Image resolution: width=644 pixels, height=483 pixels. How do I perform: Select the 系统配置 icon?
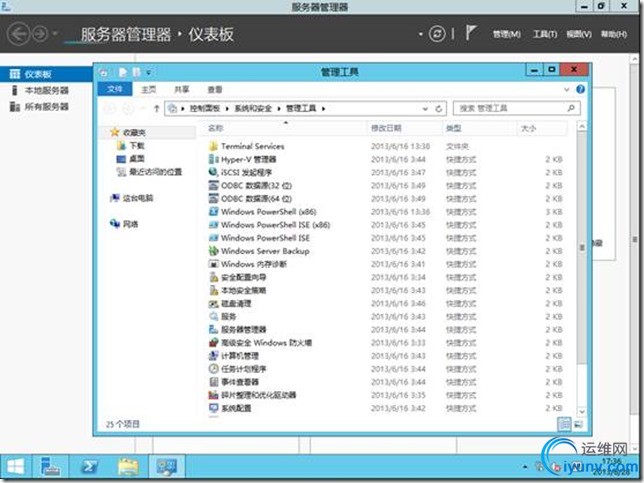pos(213,408)
